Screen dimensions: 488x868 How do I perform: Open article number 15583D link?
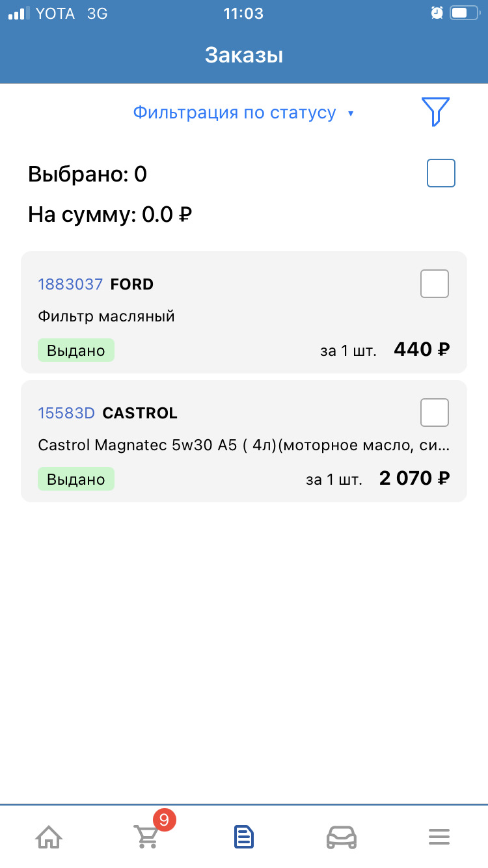click(66, 413)
